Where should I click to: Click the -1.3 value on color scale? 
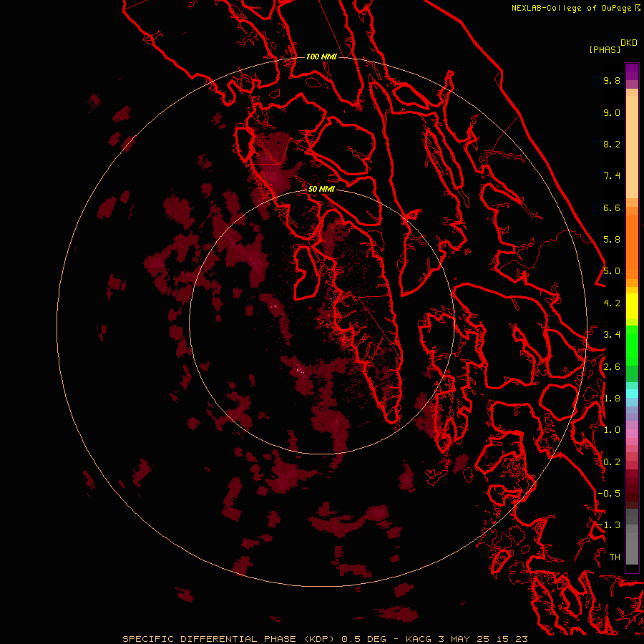click(x=609, y=525)
